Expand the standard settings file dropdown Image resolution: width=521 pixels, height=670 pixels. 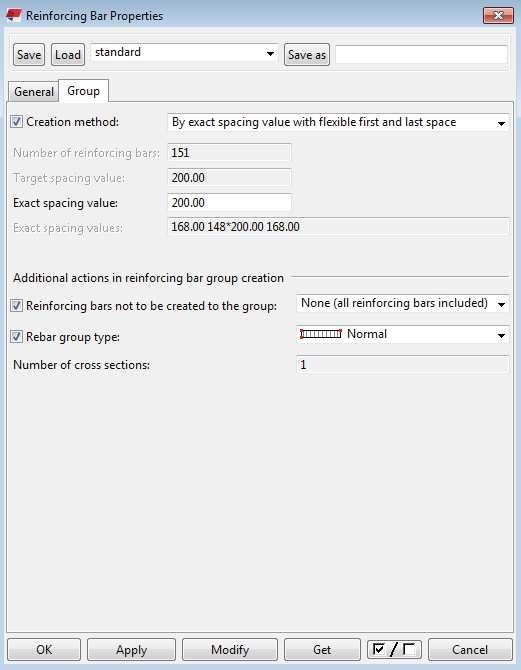pyautogui.click(x=184, y=53)
